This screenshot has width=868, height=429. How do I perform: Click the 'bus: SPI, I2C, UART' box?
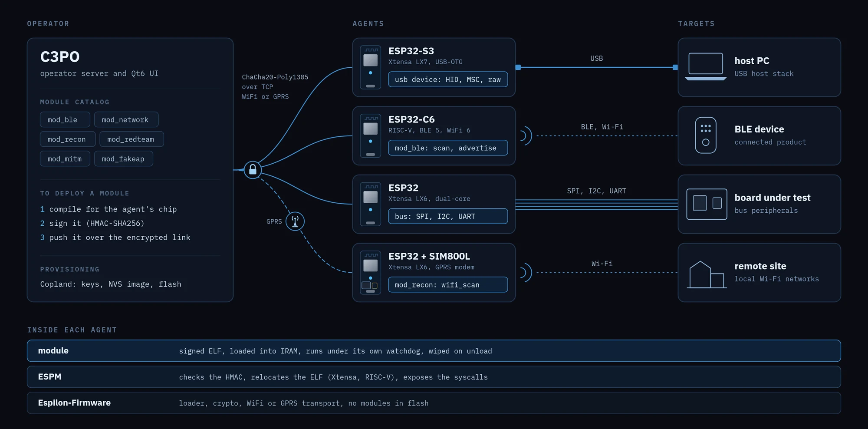448,216
